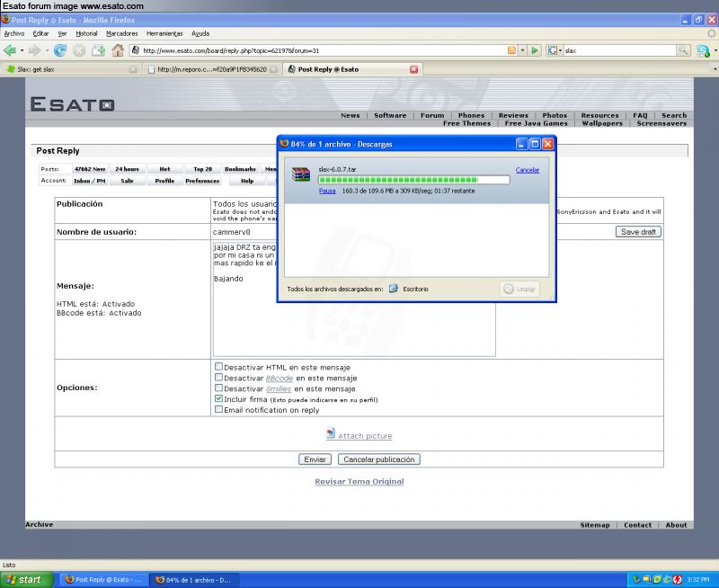Open the Marcadores menu
719x588 pixels.
pyautogui.click(x=121, y=33)
